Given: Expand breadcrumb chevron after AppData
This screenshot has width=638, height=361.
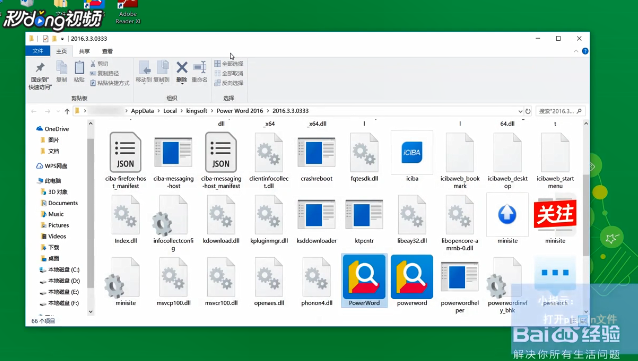Looking at the screenshot, I should 159,111.
